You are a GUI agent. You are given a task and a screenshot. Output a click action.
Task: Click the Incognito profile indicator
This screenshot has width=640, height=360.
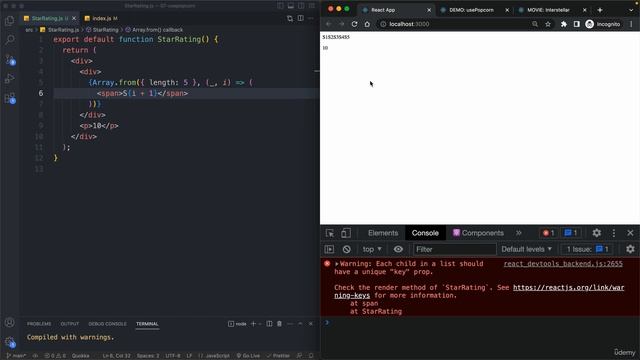tap(603, 24)
